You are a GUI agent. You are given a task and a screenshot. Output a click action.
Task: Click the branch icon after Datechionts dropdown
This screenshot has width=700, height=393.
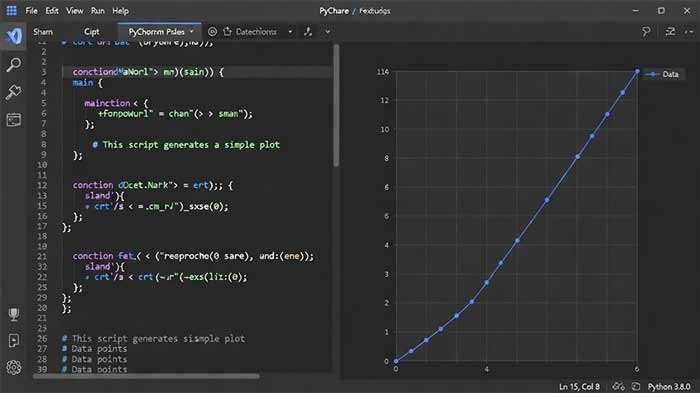pyautogui.click(x=308, y=31)
